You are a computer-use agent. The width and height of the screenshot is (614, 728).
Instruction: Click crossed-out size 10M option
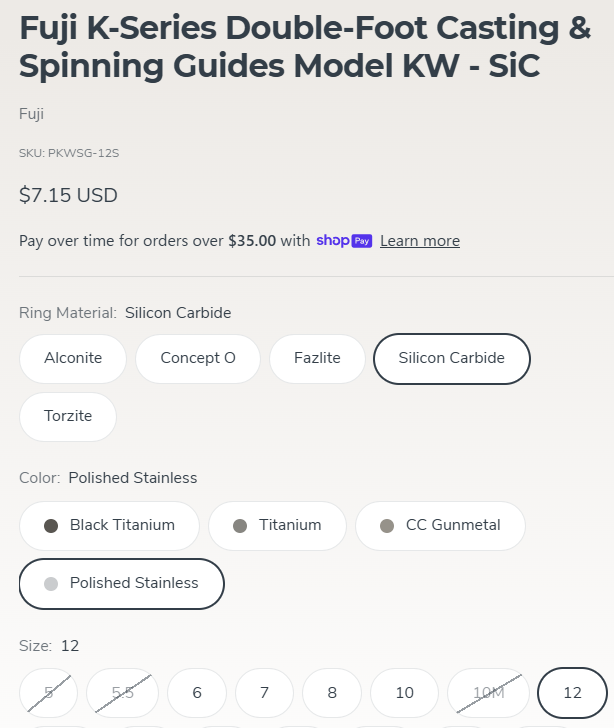[488, 693]
